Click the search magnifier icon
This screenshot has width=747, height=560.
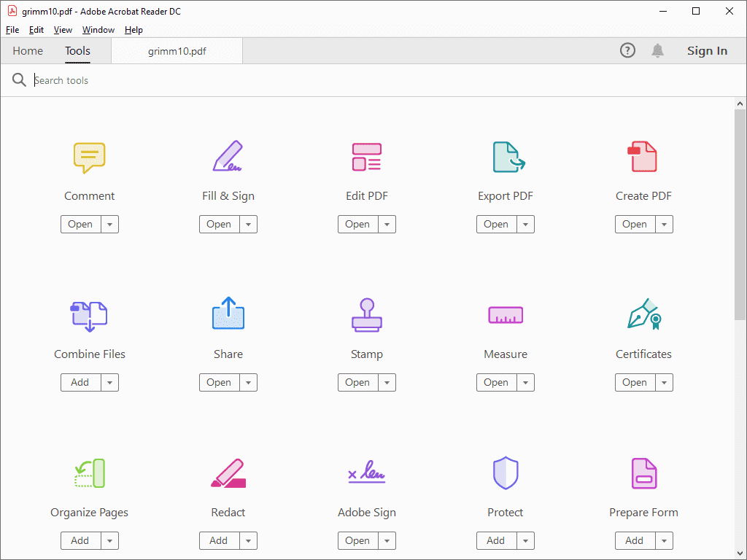(x=19, y=80)
